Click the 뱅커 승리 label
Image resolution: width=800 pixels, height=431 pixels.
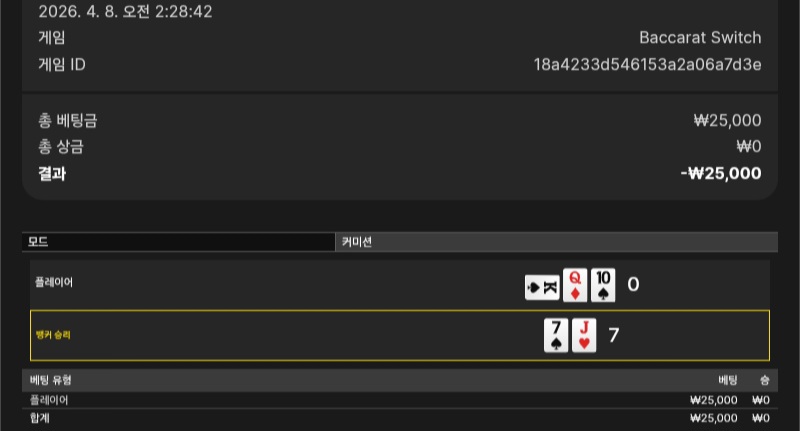coord(53,335)
